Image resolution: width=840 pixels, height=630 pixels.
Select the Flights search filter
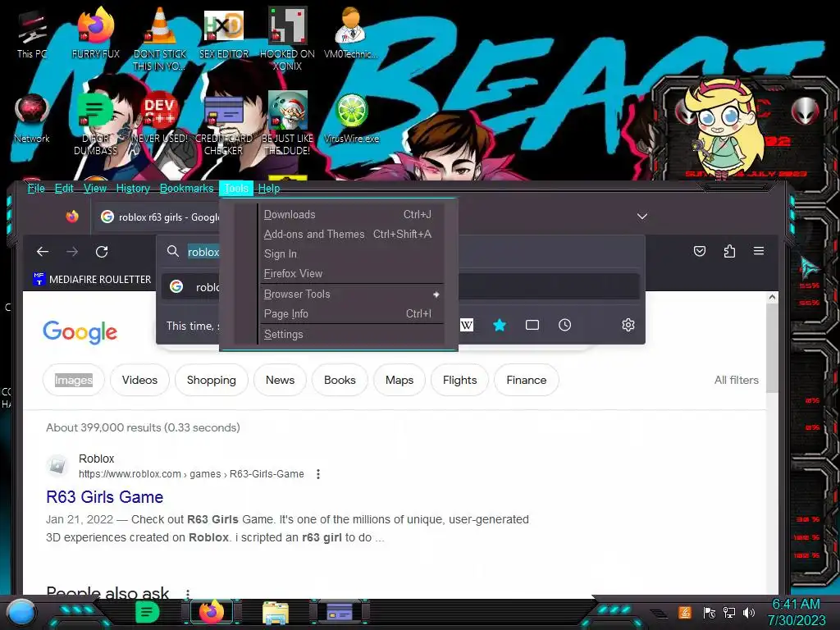coord(459,380)
